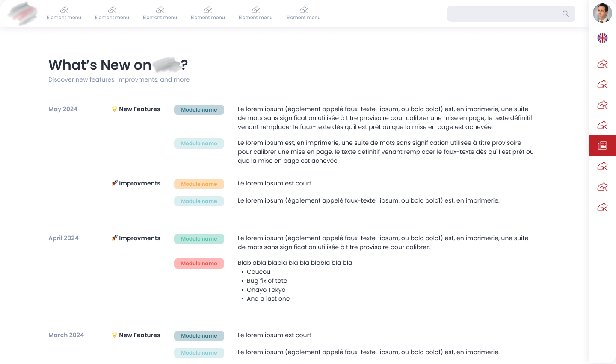This screenshot has width=616, height=364.
Task: Select the second red icon in right sidebar
Action: (x=602, y=84)
